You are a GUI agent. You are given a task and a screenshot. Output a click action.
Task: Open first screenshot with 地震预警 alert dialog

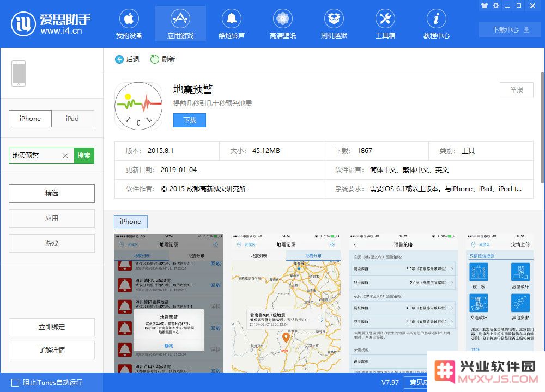pos(169,303)
